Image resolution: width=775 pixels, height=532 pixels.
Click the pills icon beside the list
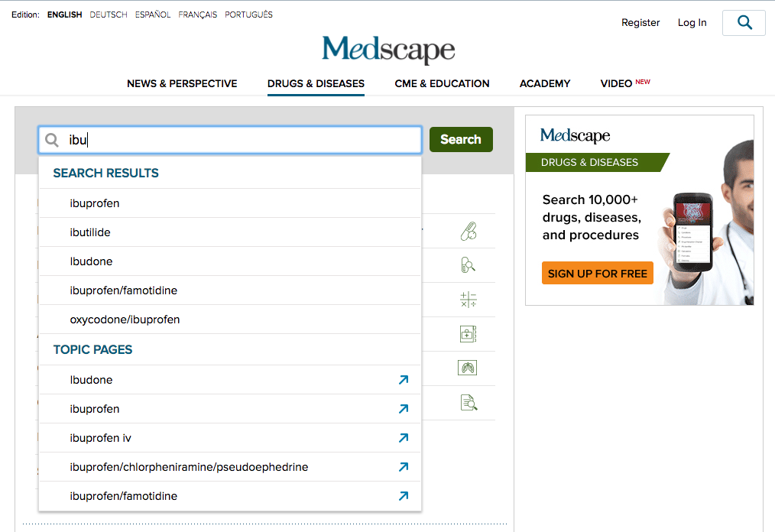click(x=468, y=231)
